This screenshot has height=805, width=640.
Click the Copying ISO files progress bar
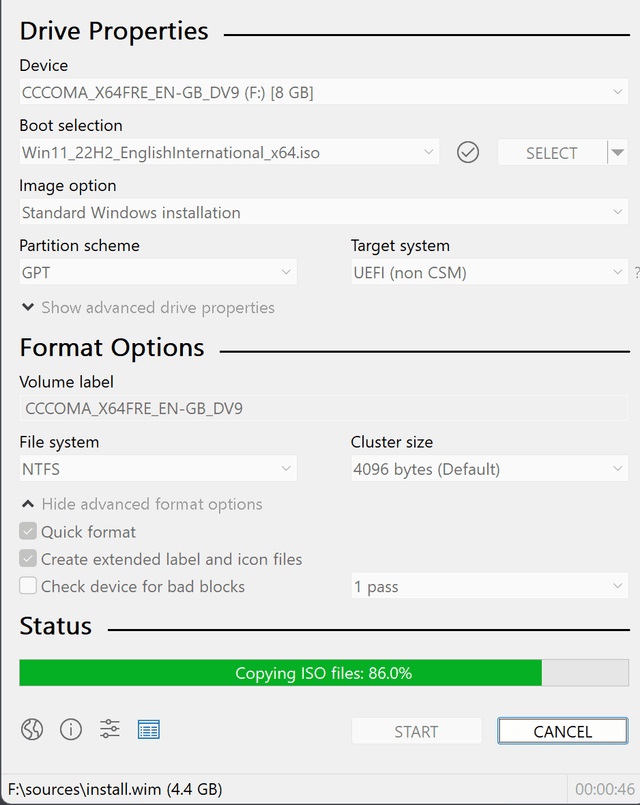[323, 673]
